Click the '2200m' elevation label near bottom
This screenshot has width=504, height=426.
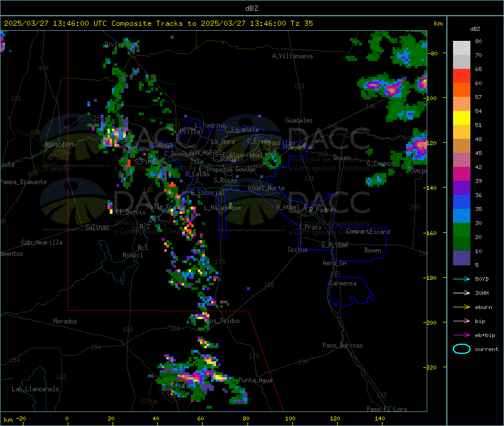(149, 401)
